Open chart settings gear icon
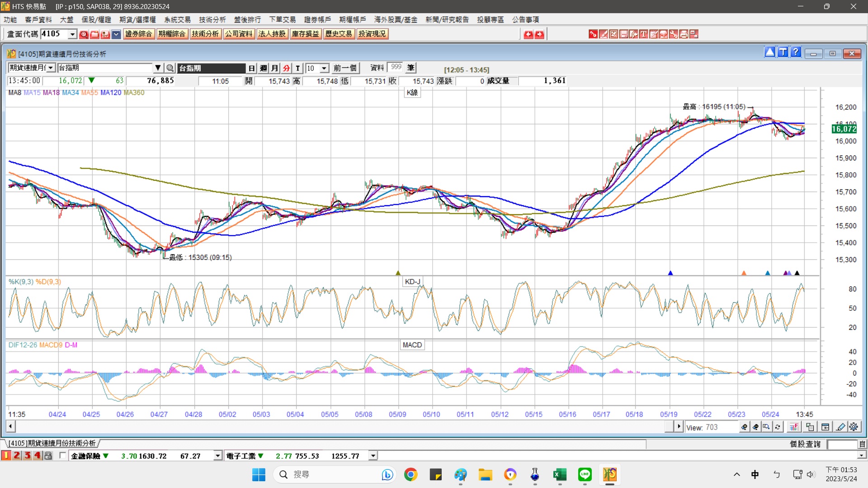Image resolution: width=868 pixels, height=488 pixels. 854,427
